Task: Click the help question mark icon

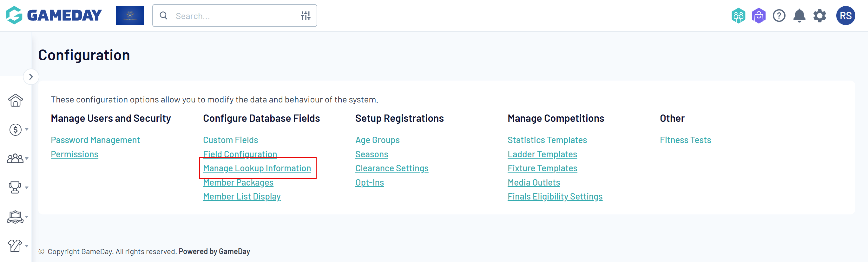Action: tap(779, 16)
